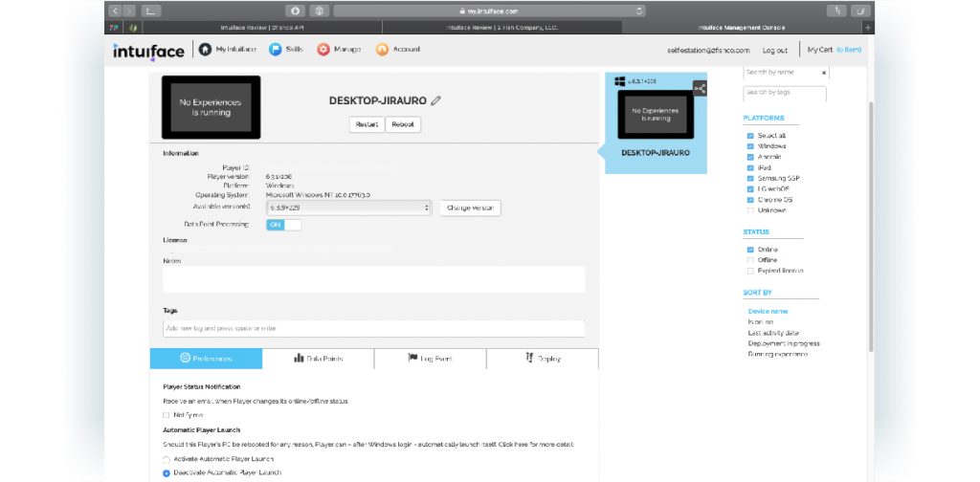The image size is (980, 482).
Task: Uncheck the Online status checkbox
Action: click(x=750, y=250)
